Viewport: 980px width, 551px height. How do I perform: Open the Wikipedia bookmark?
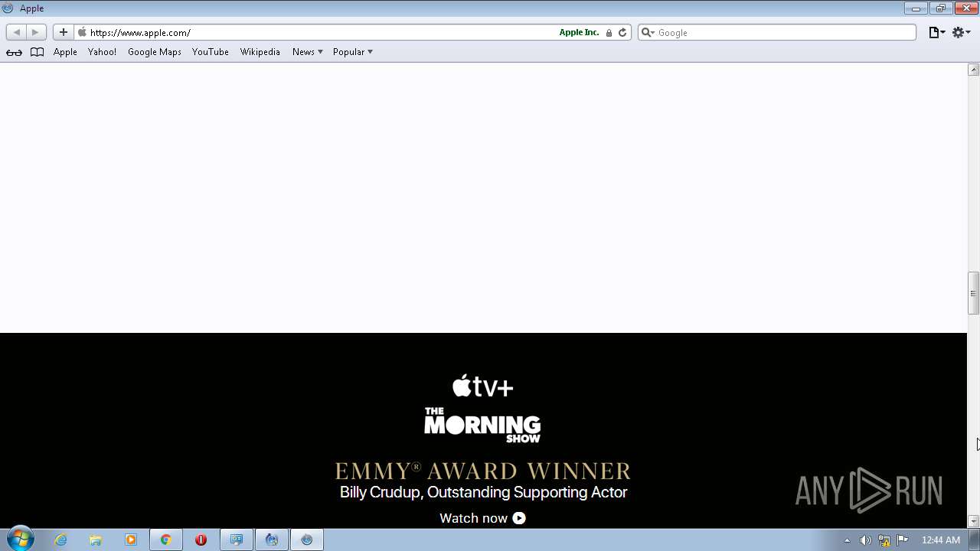pos(260,52)
